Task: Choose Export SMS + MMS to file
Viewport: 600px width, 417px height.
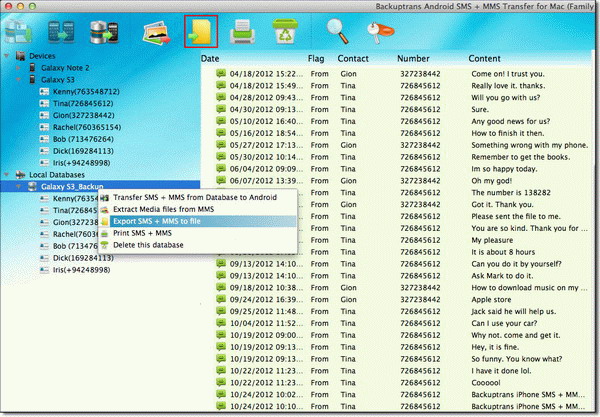Action: [x=197, y=221]
